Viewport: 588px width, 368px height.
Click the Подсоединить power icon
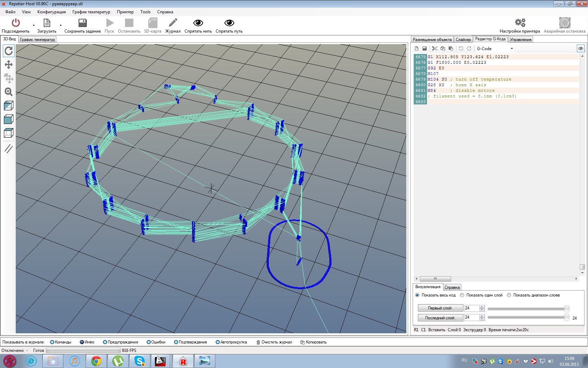coord(15,23)
